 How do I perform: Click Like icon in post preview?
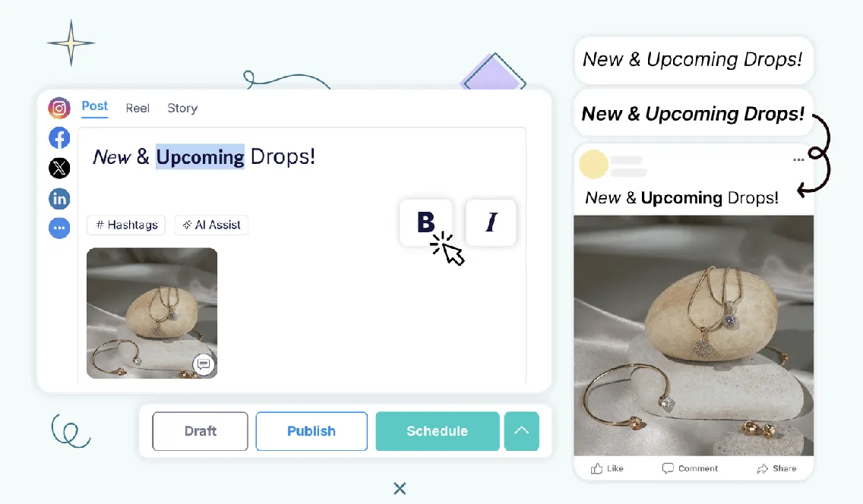(596, 468)
